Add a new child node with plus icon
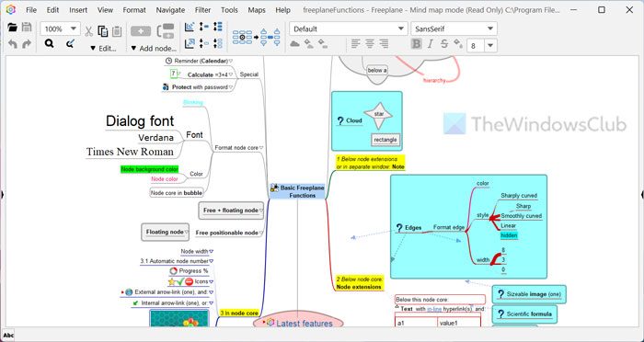The image size is (644, 342). 141,31
